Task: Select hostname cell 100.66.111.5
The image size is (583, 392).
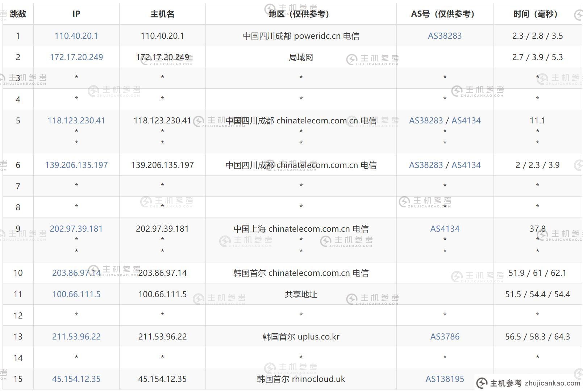Action: point(162,294)
